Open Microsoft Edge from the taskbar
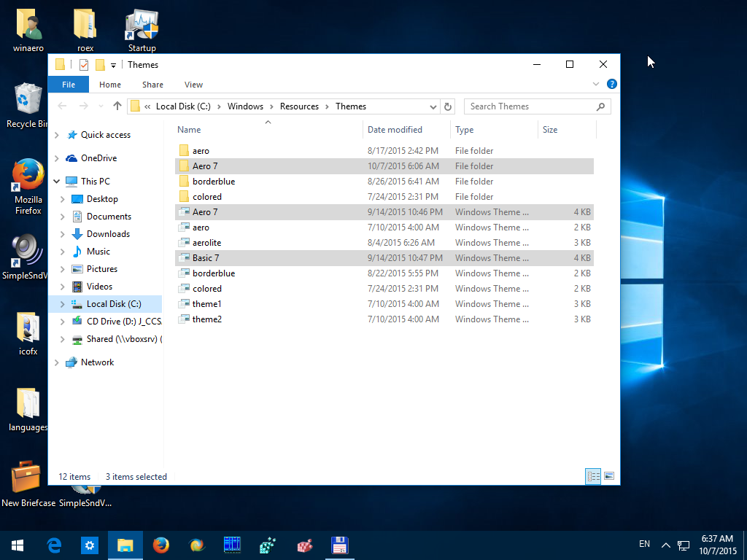 point(53,545)
